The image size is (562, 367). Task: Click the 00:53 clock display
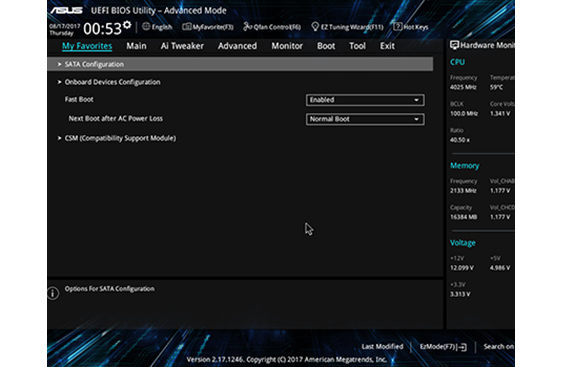coord(103,29)
